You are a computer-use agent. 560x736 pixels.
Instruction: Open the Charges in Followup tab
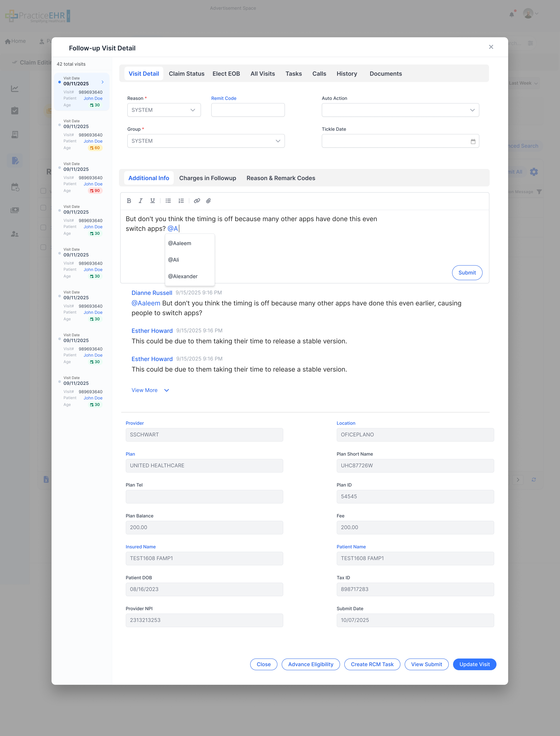[x=208, y=178]
